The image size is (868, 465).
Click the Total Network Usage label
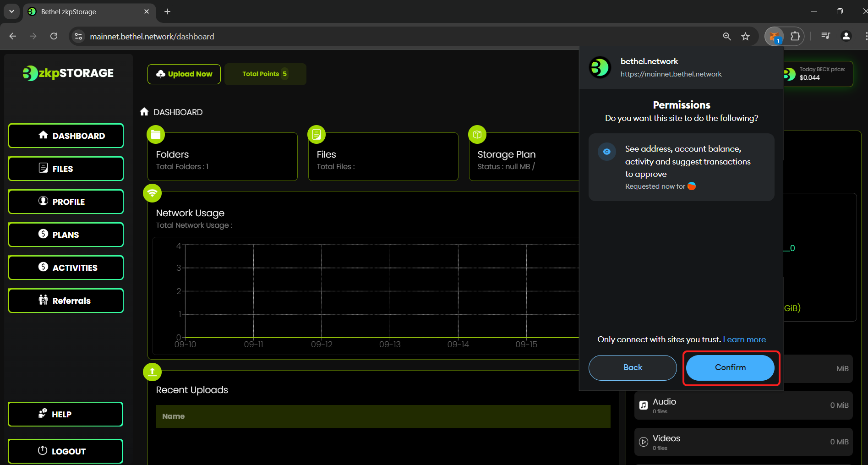(194, 225)
